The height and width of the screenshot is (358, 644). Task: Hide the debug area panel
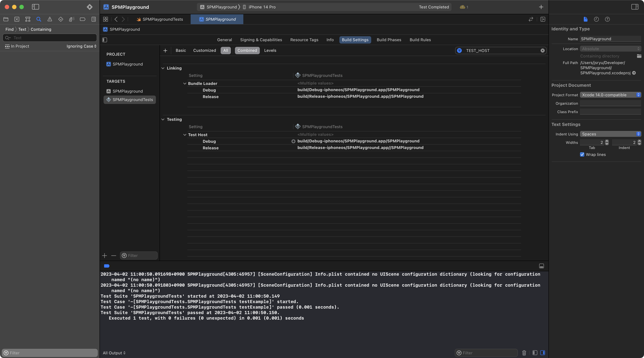pos(542,266)
